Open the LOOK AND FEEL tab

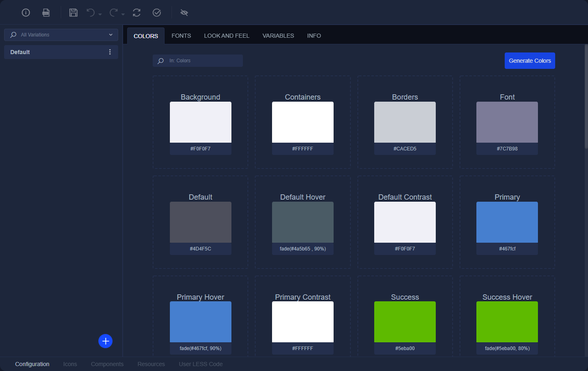pyautogui.click(x=227, y=36)
